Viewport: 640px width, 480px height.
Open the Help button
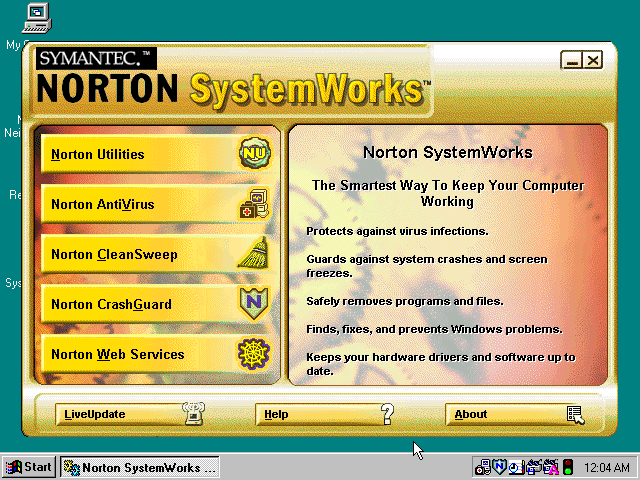pyautogui.click(x=326, y=414)
